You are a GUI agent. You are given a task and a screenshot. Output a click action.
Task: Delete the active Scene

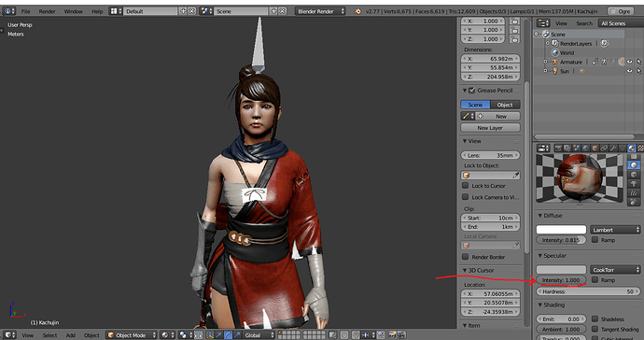[x=282, y=11]
